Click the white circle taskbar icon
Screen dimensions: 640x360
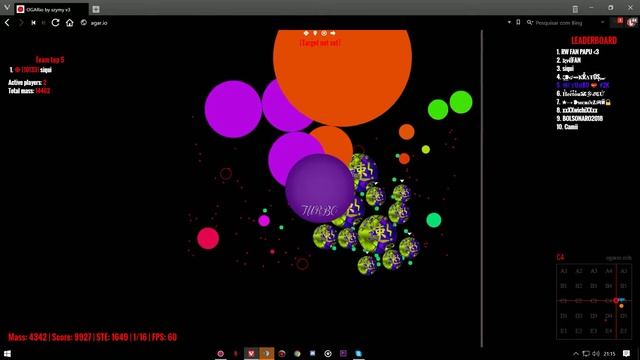point(328,353)
